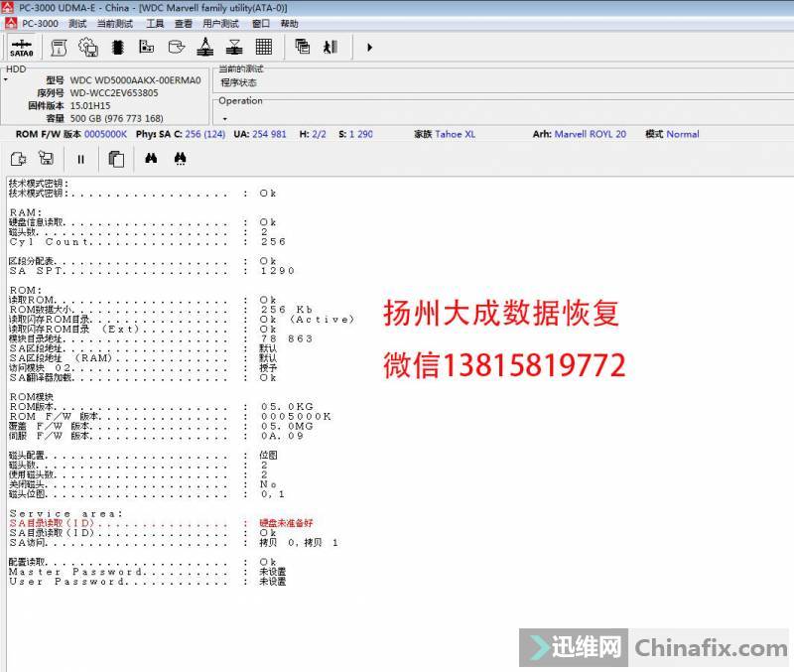Image resolution: width=794 pixels, height=672 pixels.
Task: Select the compass over disk layers icon
Action: click(x=205, y=47)
